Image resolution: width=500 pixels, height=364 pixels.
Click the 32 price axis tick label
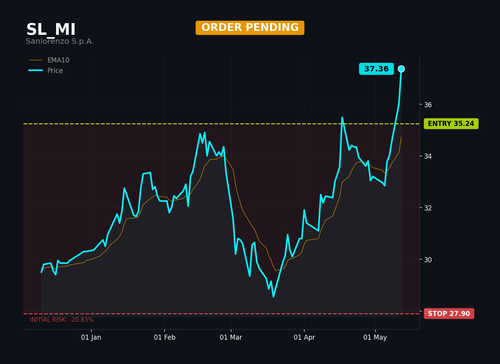(428, 208)
